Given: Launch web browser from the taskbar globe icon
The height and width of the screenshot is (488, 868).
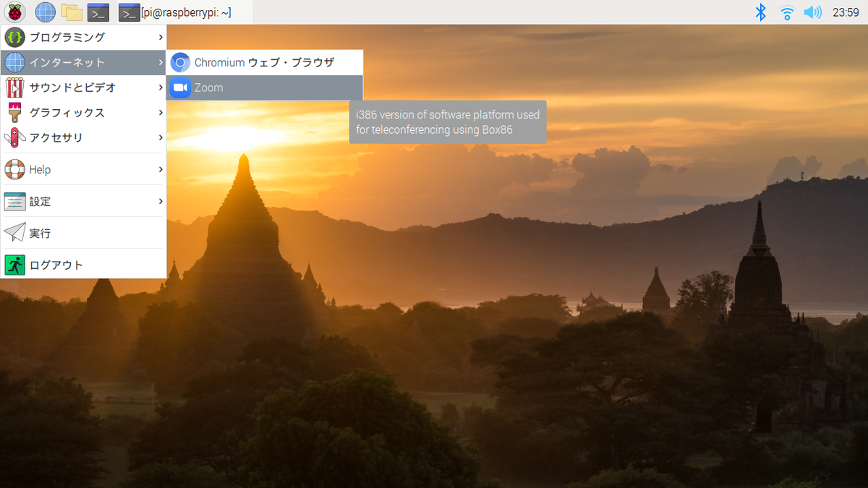Looking at the screenshot, I should click(x=45, y=12).
